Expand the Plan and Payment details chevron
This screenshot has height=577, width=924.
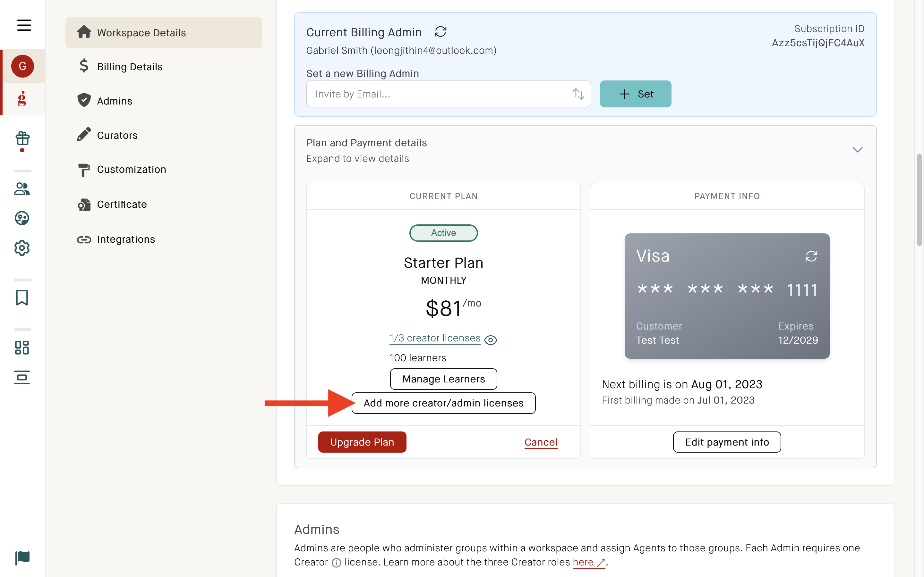(x=858, y=150)
